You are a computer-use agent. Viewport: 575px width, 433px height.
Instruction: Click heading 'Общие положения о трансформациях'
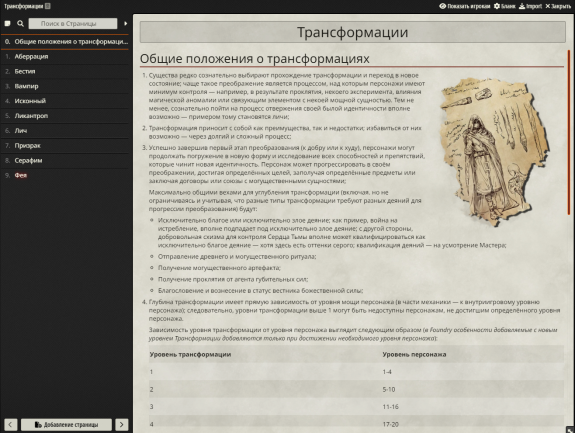[x=254, y=59]
